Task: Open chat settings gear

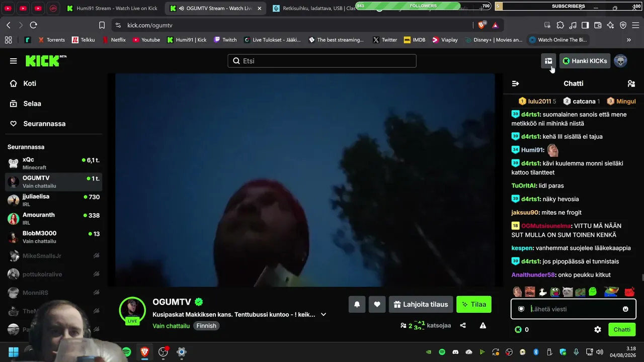Action: [598, 330]
